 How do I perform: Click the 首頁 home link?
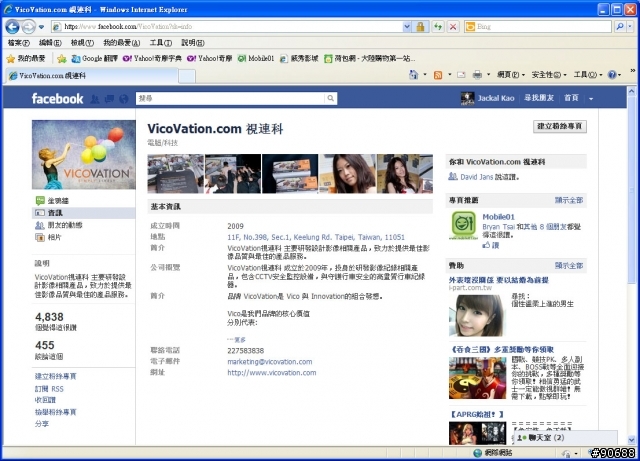coord(571,98)
